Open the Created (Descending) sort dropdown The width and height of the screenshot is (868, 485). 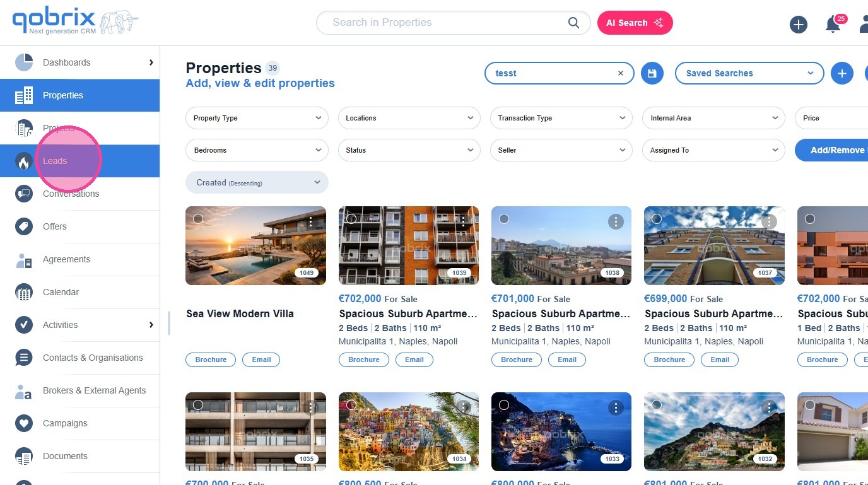[257, 182]
